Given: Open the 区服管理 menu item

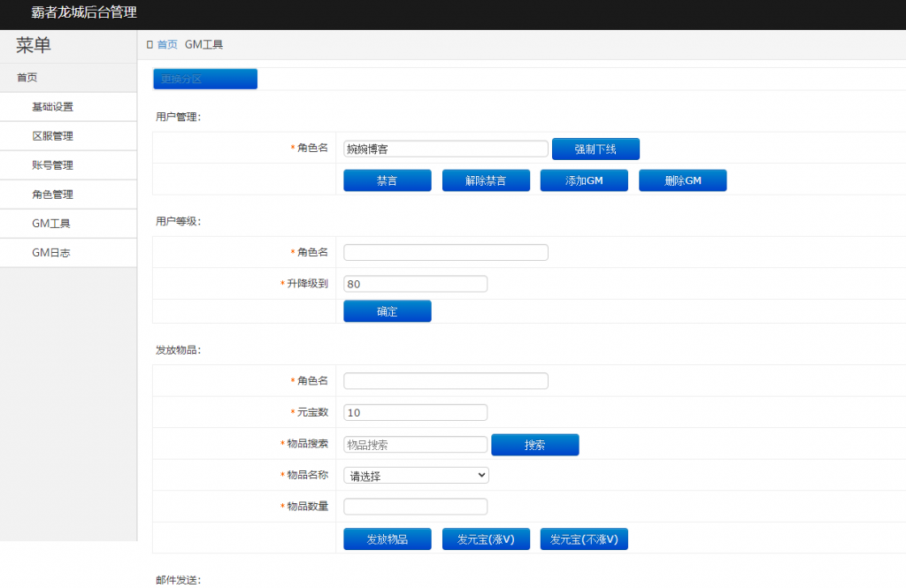Looking at the screenshot, I should pyautogui.click(x=44, y=135).
